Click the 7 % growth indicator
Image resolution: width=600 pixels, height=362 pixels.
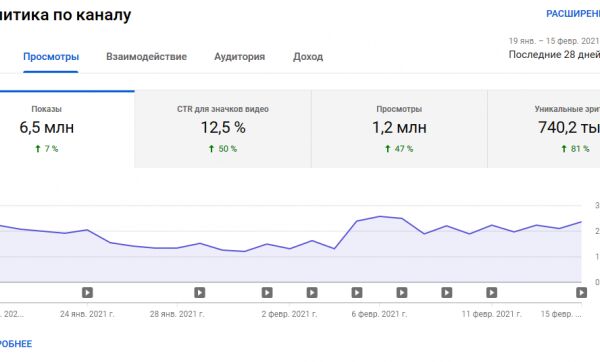[x=46, y=149]
